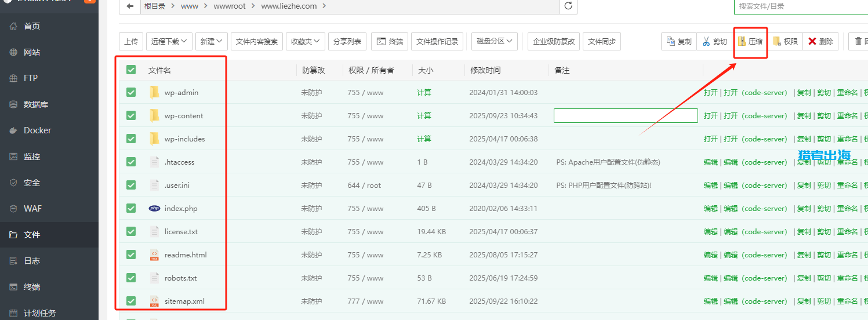Uncheck the sitemap.xml row checkbox

coord(131,301)
